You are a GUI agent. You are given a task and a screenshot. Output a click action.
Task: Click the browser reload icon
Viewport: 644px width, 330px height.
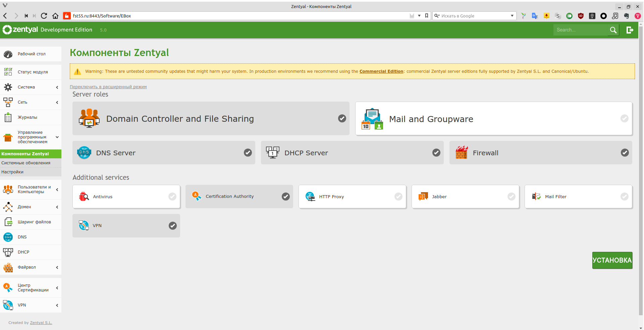click(44, 16)
